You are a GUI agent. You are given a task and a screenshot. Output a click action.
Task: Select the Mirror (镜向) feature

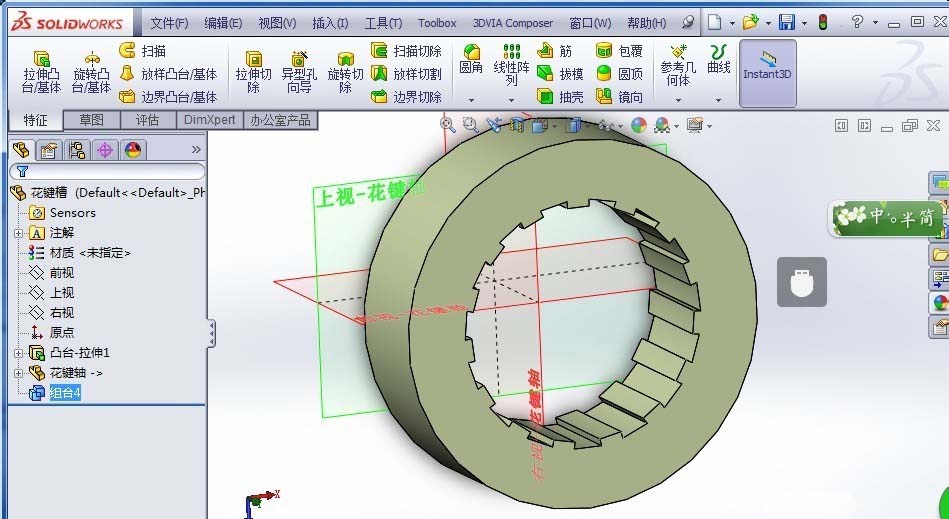pyautogui.click(x=619, y=96)
